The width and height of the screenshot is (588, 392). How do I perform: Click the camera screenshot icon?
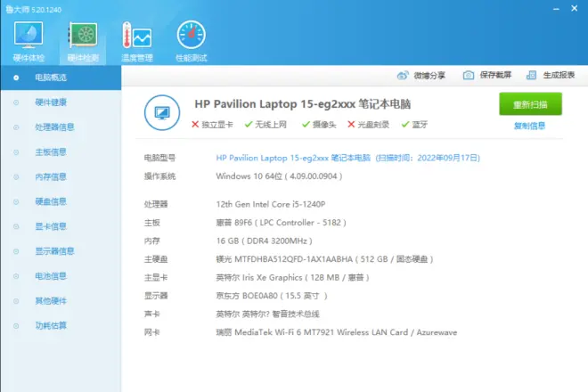click(x=469, y=75)
